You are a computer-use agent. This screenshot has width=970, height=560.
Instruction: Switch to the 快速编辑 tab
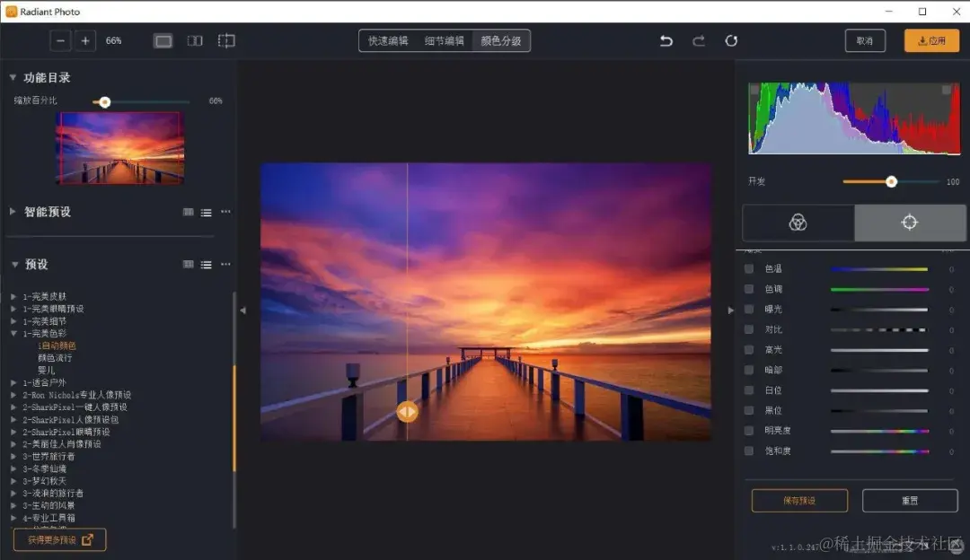[x=388, y=40]
